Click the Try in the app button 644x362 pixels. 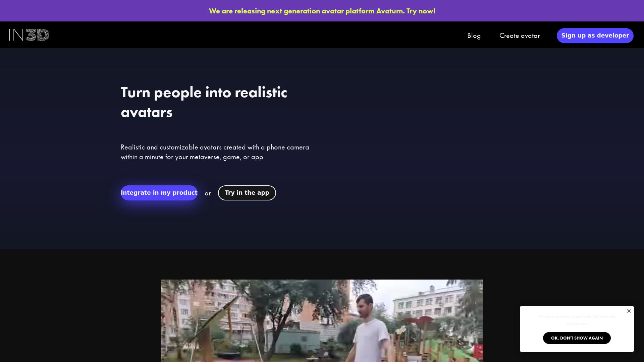tap(247, 193)
